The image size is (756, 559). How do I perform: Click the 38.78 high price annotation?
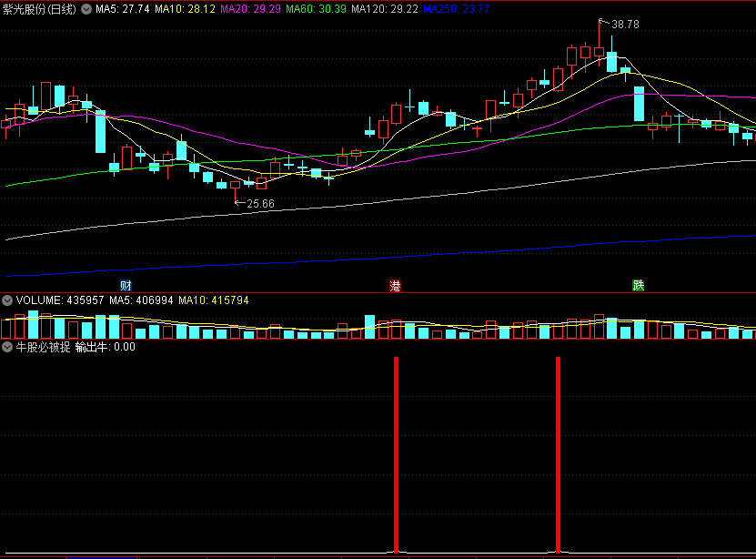(x=625, y=25)
